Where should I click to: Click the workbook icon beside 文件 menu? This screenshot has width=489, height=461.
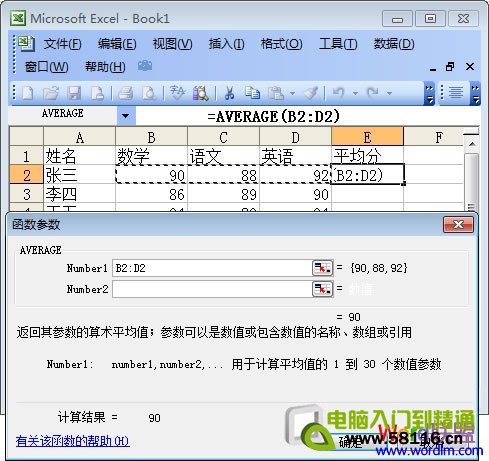pos(26,44)
